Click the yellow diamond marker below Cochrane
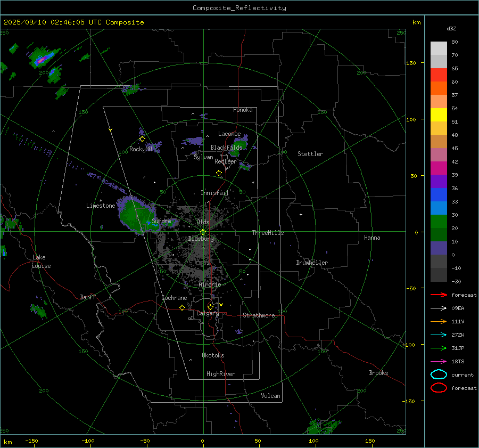Screen dimensions: 479x448 coord(182,307)
